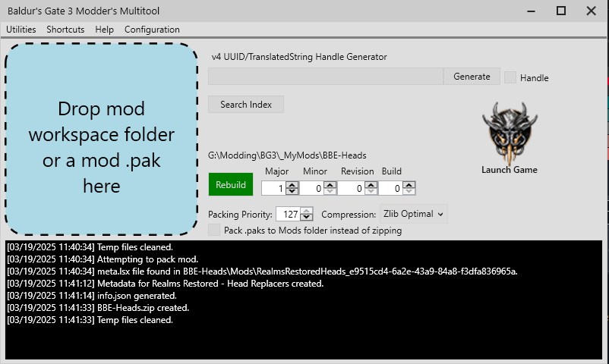
Task: Increase the Major version number
Action: [x=292, y=185]
